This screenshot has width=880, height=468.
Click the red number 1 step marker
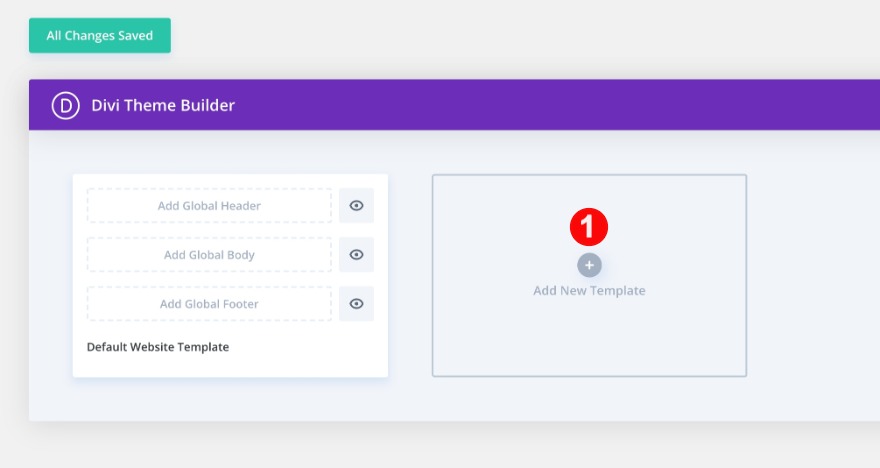click(x=589, y=228)
